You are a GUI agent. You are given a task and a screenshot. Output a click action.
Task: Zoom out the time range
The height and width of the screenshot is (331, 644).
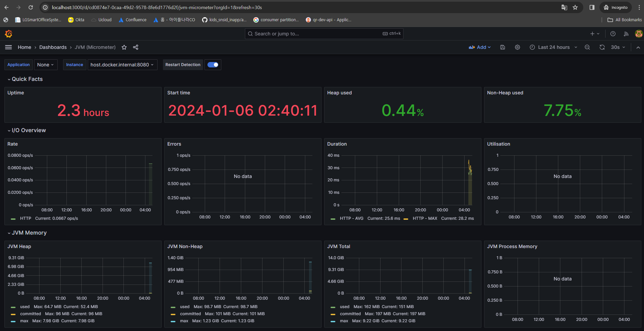(x=587, y=47)
